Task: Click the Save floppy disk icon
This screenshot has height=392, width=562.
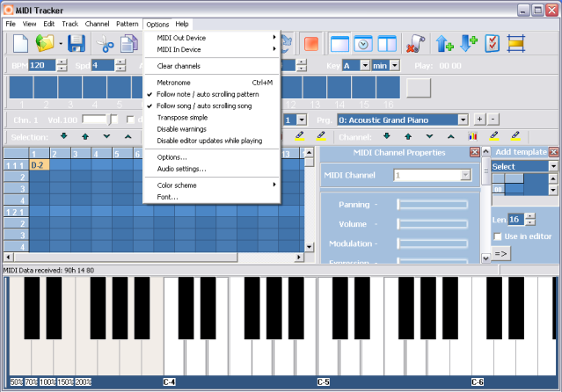Action: 76,43
